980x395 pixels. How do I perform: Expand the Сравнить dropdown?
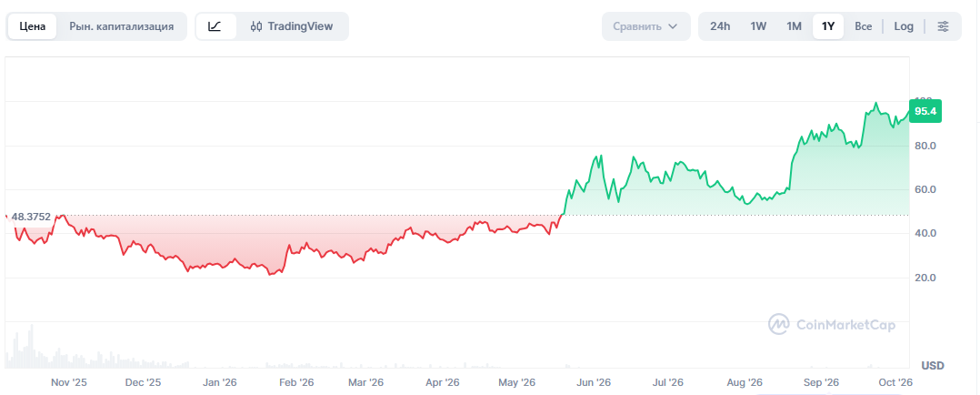pyautogui.click(x=646, y=26)
